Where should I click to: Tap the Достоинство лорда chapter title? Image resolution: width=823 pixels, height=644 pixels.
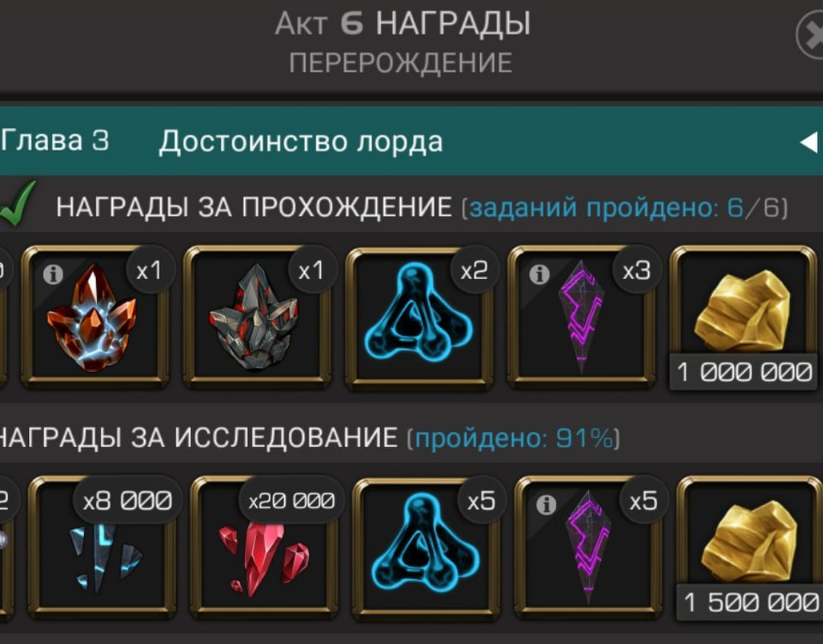point(301,142)
